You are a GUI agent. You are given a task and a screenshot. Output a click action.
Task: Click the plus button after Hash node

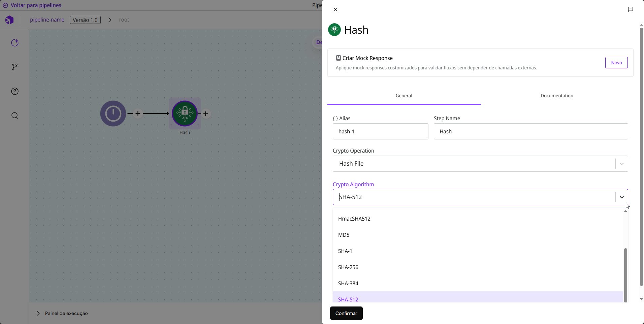tap(206, 114)
